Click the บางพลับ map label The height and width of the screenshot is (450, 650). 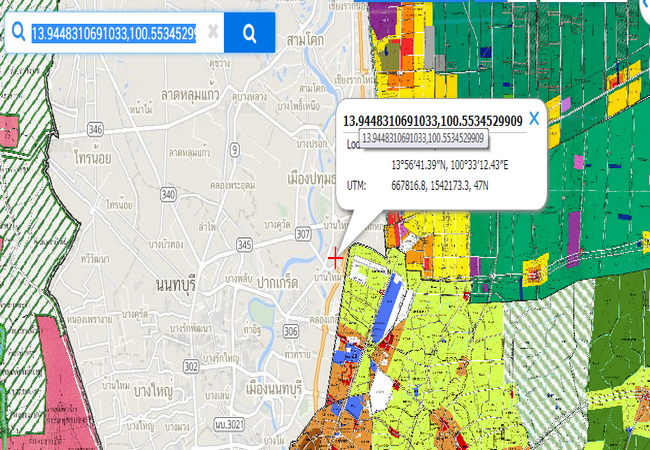238,278
